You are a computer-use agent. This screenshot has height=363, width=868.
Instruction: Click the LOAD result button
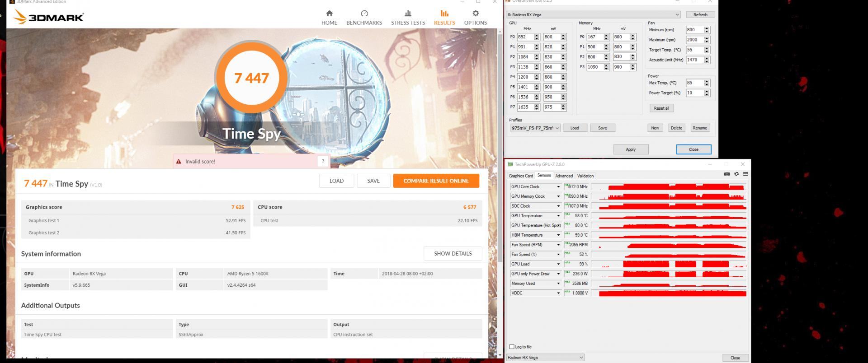point(336,181)
